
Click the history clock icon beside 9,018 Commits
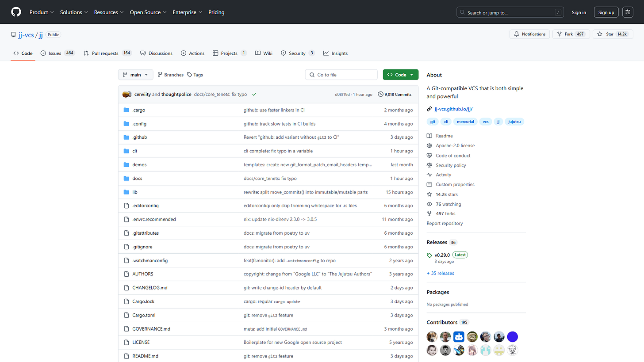pos(380,94)
